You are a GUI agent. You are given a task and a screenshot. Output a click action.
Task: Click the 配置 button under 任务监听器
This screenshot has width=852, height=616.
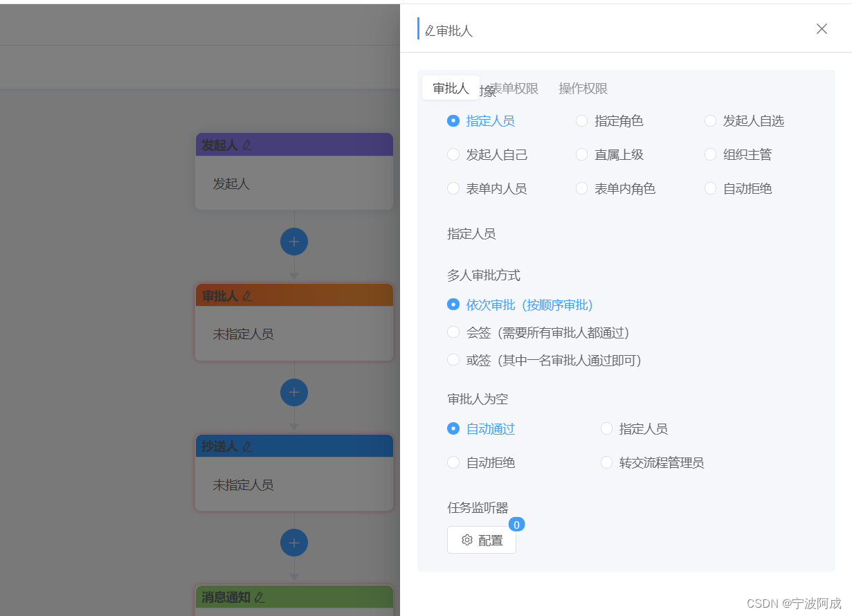point(481,540)
